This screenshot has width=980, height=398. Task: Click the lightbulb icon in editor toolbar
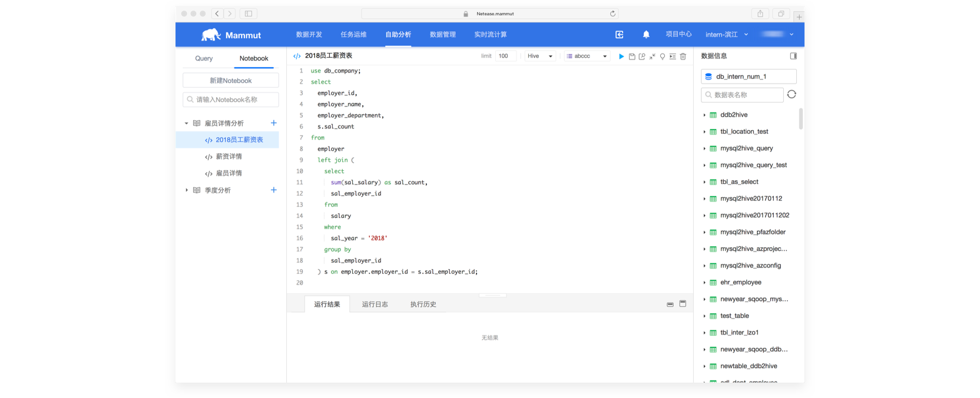tap(663, 57)
